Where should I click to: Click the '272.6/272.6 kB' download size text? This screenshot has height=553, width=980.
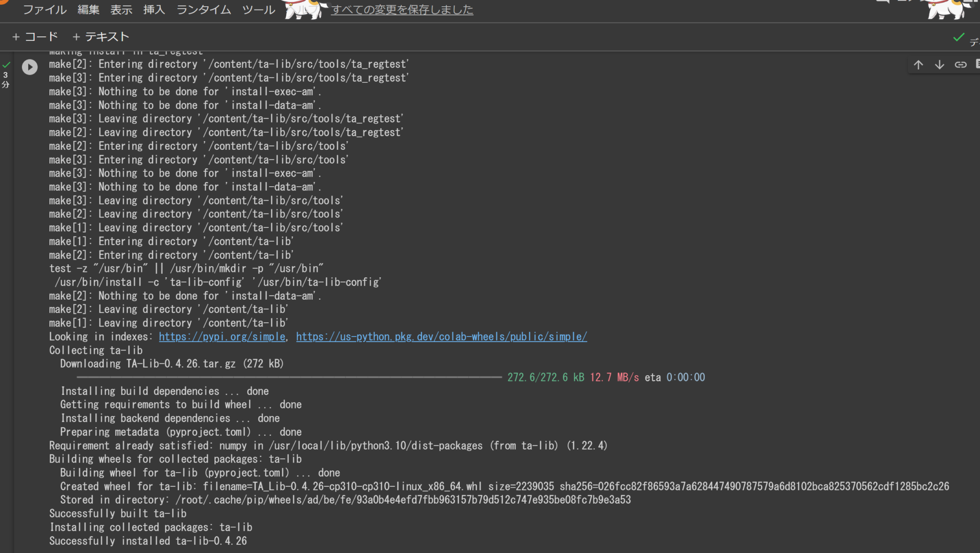coord(546,377)
